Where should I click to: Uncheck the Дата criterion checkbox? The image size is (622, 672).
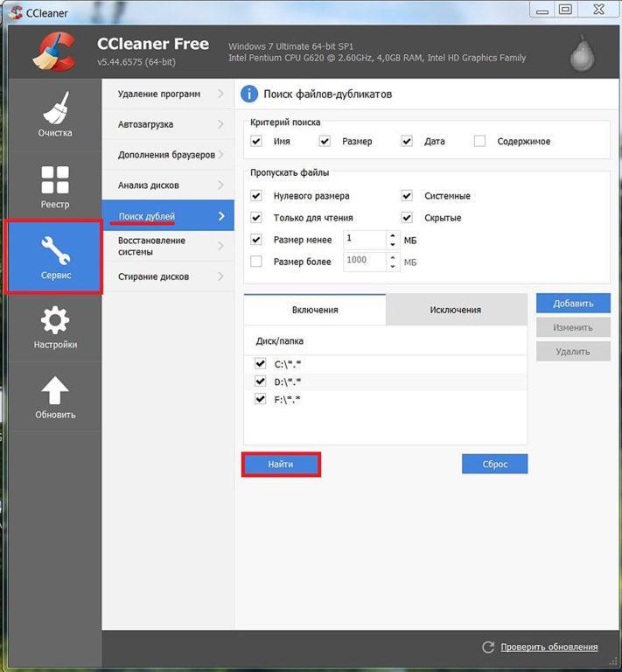[x=407, y=141]
